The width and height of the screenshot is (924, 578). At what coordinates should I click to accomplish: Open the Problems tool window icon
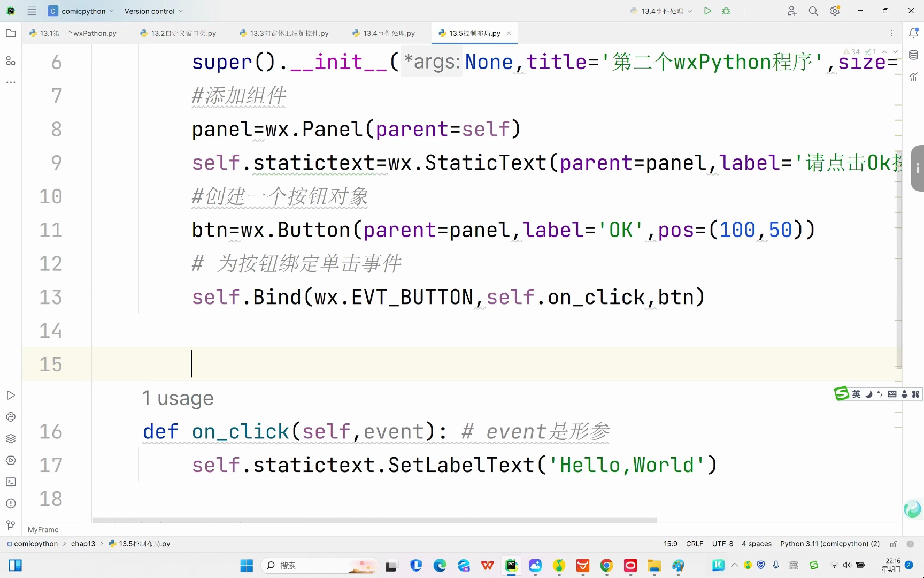pyautogui.click(x=11, y=504)
